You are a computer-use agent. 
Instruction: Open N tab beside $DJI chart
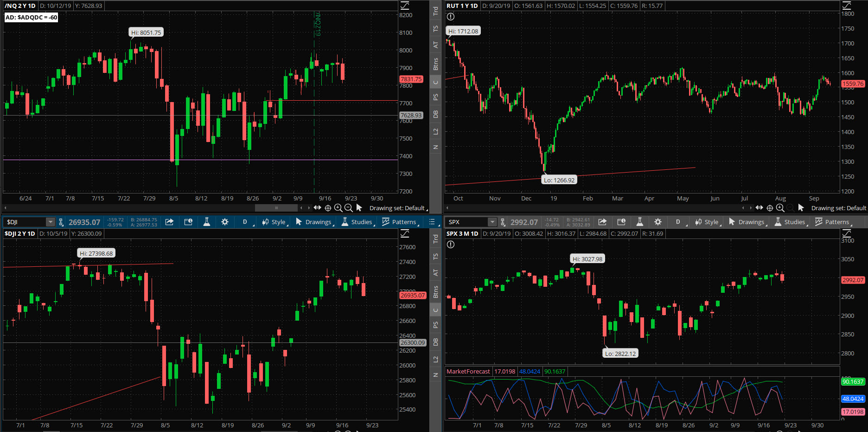pyautogui.click(x=435, y=375)
